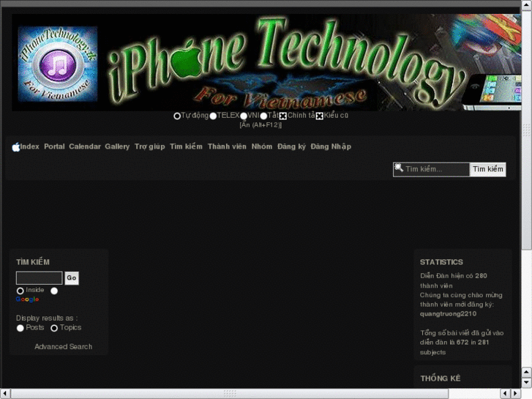Open the Index menu item
The height and width of the screenshot is (399, 532).
29,146
